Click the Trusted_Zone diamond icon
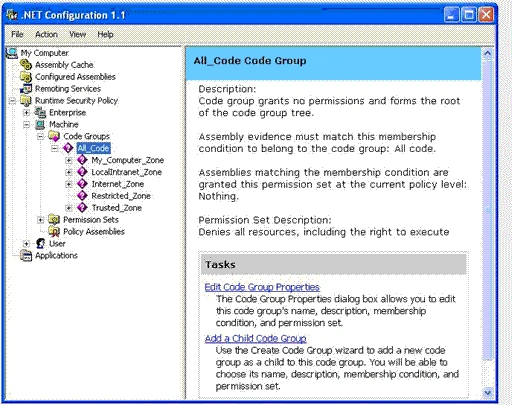The image size is (512, 405). pyautogui.click(x=82, y=208)
